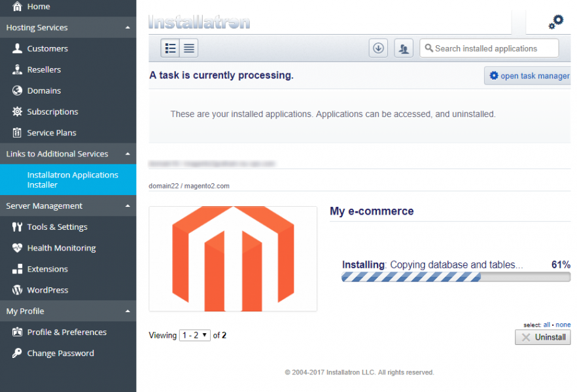The width and height of the screenshot is (577, 392).
Task: Click the Change Password key icon
Action: point(17,353)
